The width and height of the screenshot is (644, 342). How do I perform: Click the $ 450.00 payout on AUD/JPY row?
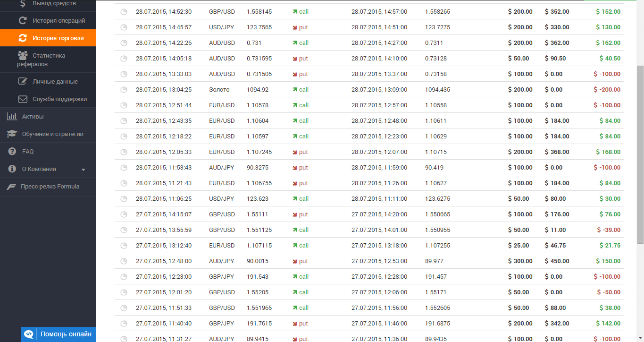click(x=557, y=261)
